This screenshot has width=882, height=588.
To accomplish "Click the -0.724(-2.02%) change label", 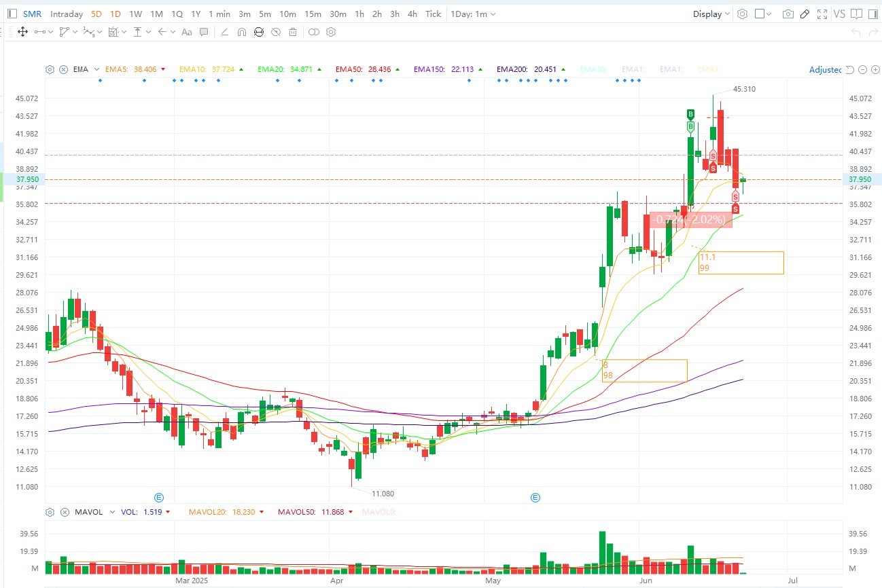I will point(691,219).
